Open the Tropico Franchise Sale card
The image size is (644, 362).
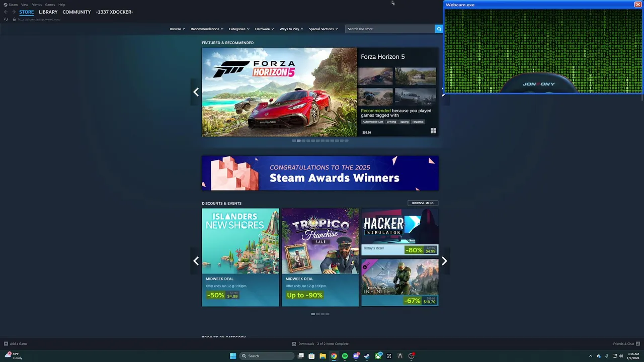[x=320, y=257]
